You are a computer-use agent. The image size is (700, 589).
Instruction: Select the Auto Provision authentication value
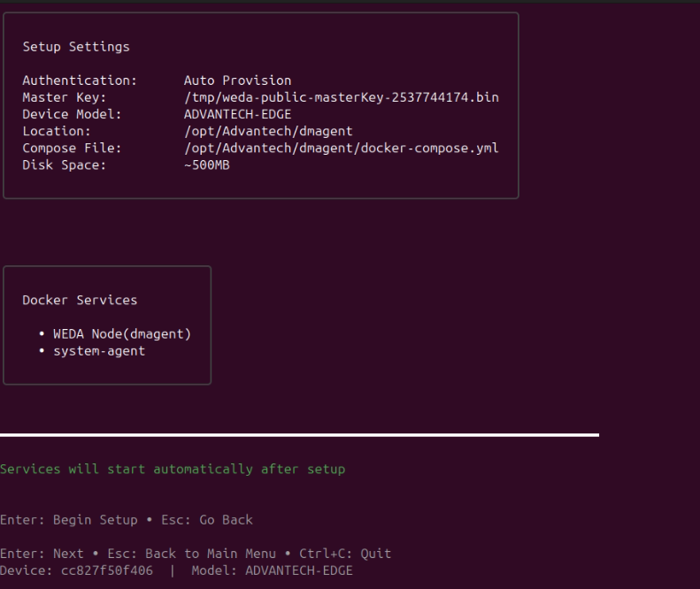[237, 80]
